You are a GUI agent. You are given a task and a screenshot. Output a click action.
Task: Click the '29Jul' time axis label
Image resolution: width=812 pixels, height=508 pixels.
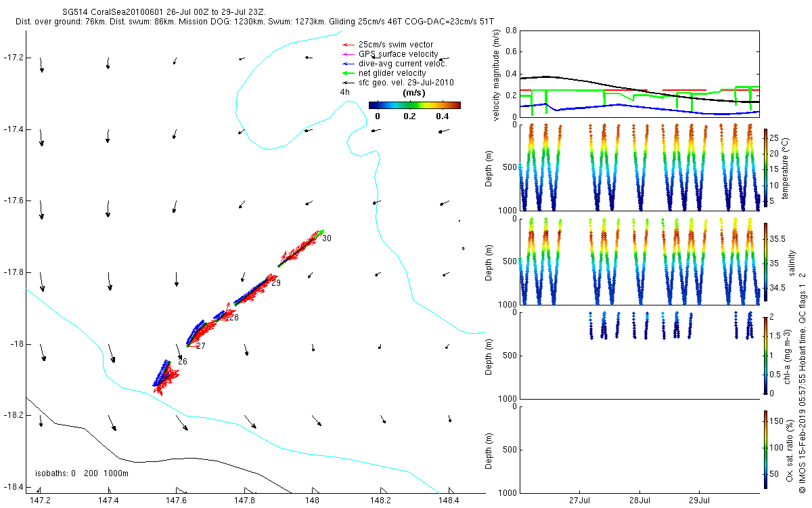[x=699, y=501]
